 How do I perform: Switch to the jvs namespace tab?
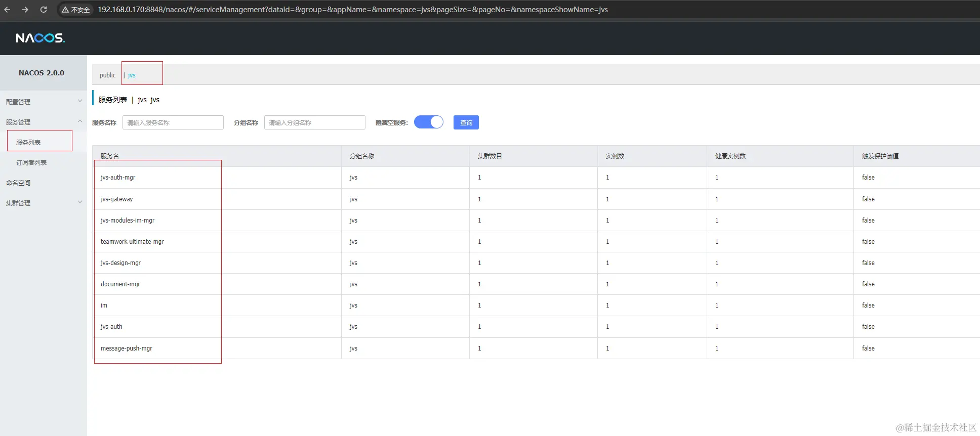(132, 75)
